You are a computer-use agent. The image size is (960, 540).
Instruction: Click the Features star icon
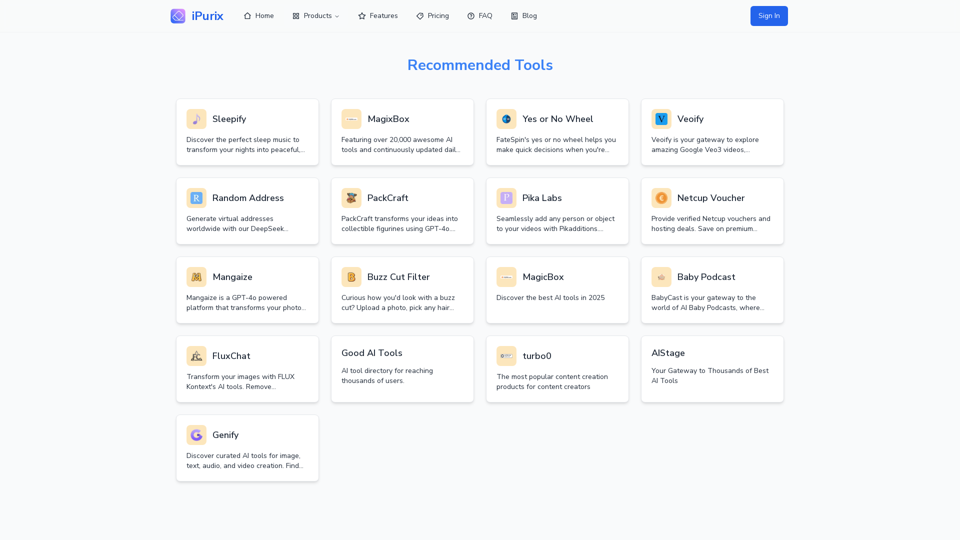coord(362,16)
